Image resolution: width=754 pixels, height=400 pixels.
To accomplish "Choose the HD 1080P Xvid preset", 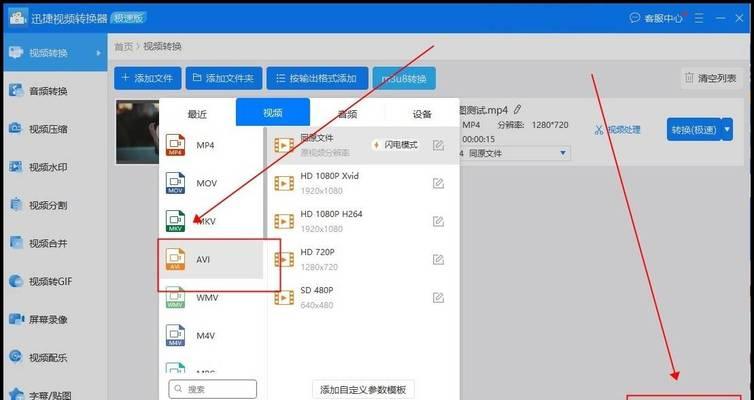I will [363, 183].
